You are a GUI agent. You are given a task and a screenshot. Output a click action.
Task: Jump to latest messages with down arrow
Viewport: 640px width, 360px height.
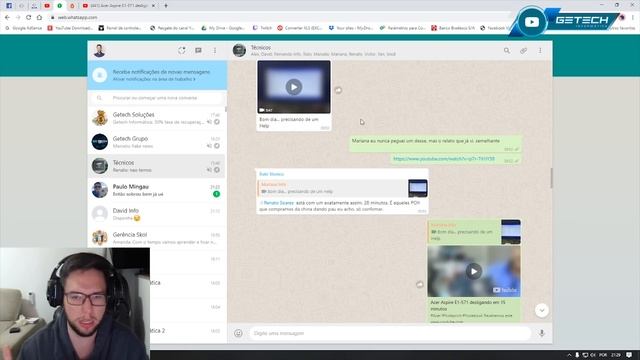click(x=542, y=311)
